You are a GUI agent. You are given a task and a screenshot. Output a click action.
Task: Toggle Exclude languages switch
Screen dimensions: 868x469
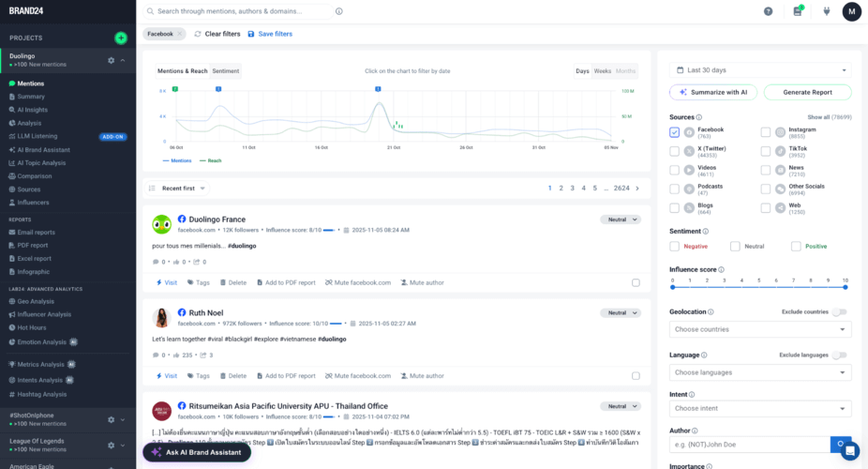[840, 355]
